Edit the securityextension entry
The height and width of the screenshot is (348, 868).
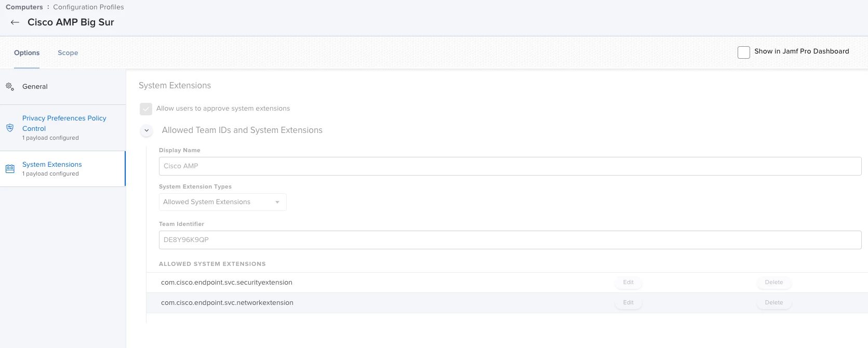coord(629,283)
